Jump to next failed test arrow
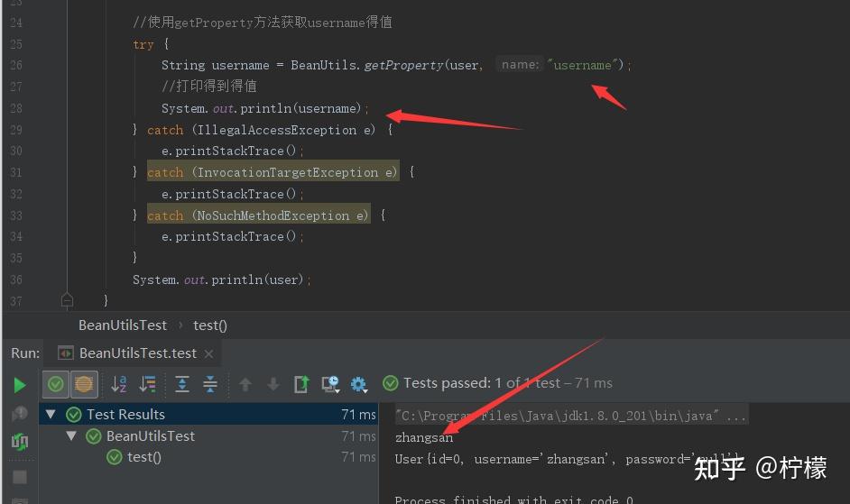This screenshot has width=850, height=504. click(x=273, y=384)
